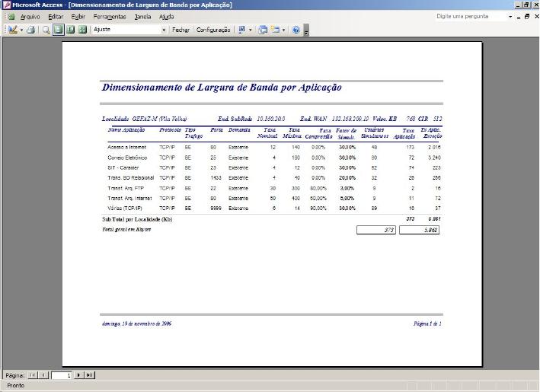
Task: Click port value 1433
Action: click(x=216, y=178)
